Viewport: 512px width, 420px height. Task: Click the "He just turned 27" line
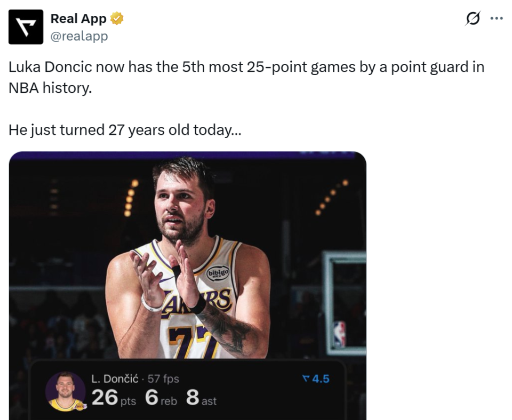tap(125, 130)
